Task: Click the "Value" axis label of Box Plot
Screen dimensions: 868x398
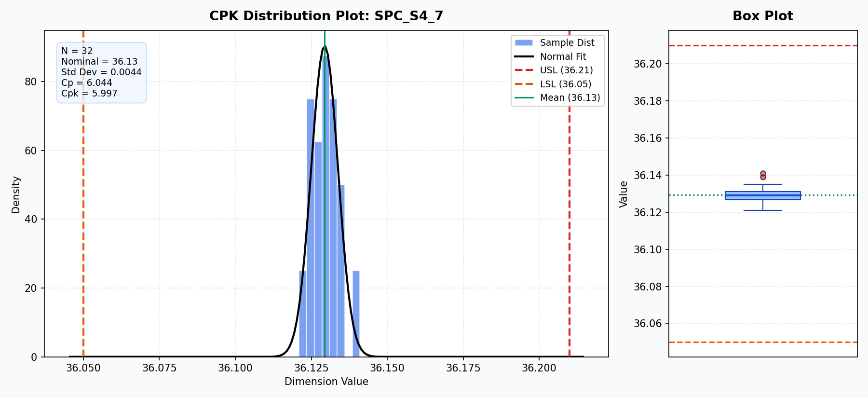Action: 624,194
